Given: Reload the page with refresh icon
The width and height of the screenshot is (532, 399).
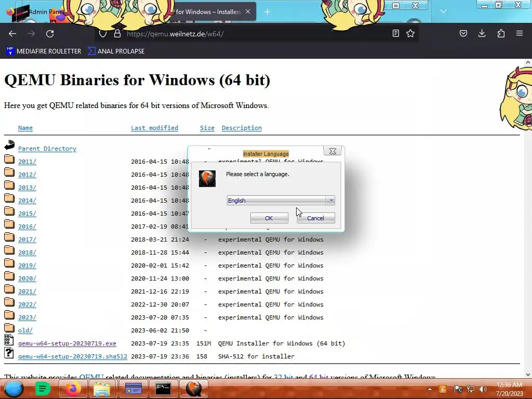Looking at the screenshot, I should click(50, 34).
